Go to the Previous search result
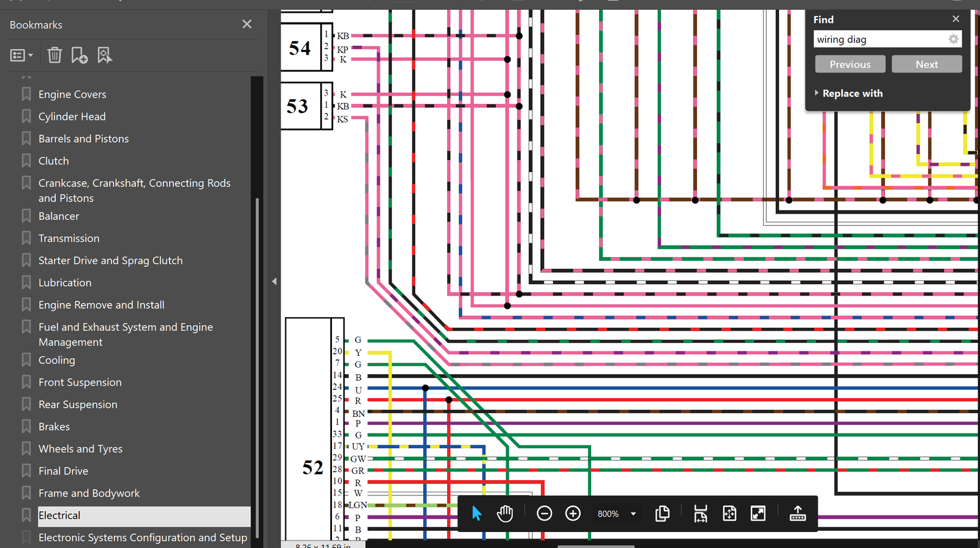Image resolution: width=980 pixels, height=548 pixels. click(850, 64)
